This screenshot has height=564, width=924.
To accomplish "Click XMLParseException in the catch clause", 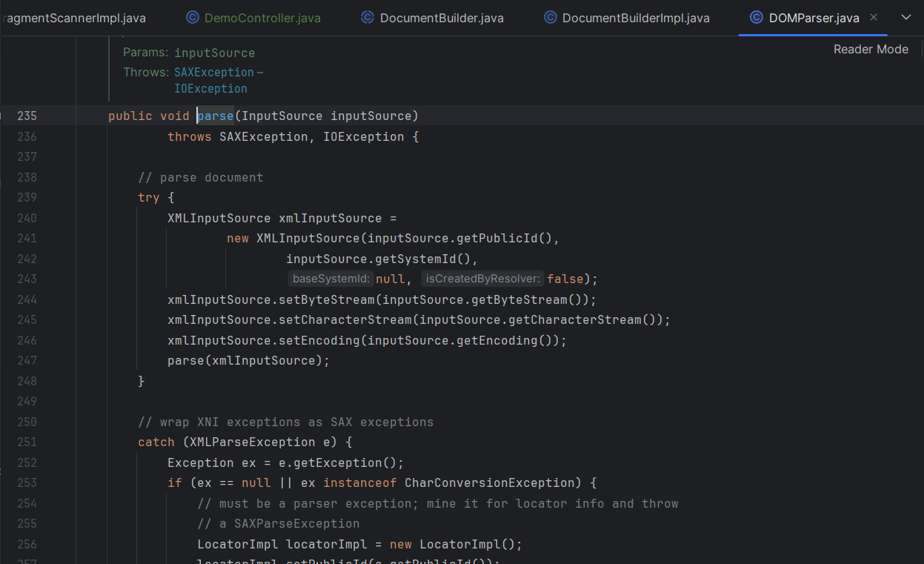I will (252, 442).
